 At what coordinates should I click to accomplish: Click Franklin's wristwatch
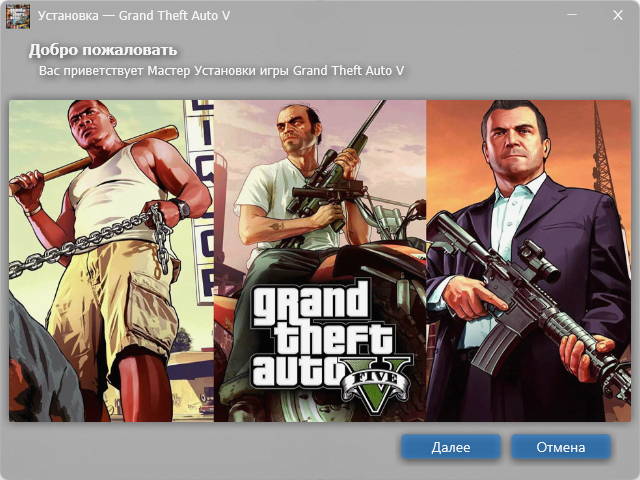(182, 208)
